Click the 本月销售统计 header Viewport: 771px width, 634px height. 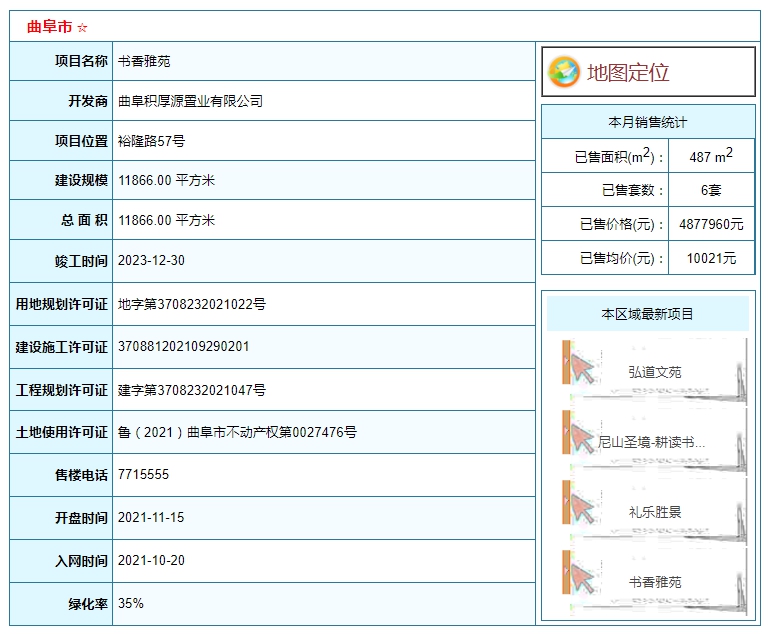coord(648,122)
